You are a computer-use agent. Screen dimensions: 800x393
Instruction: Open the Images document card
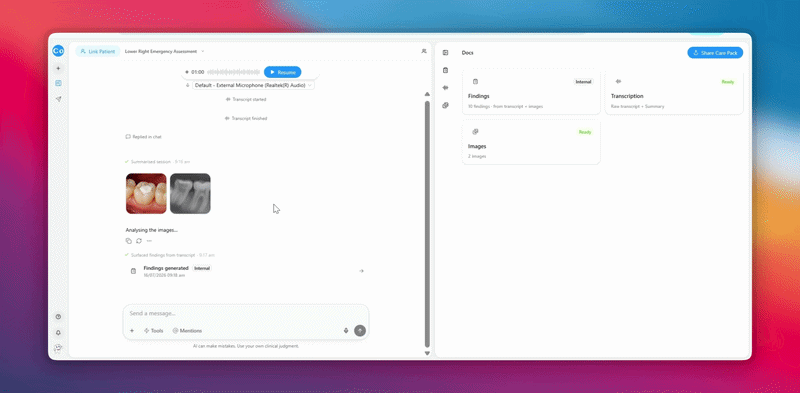point(531,142)
